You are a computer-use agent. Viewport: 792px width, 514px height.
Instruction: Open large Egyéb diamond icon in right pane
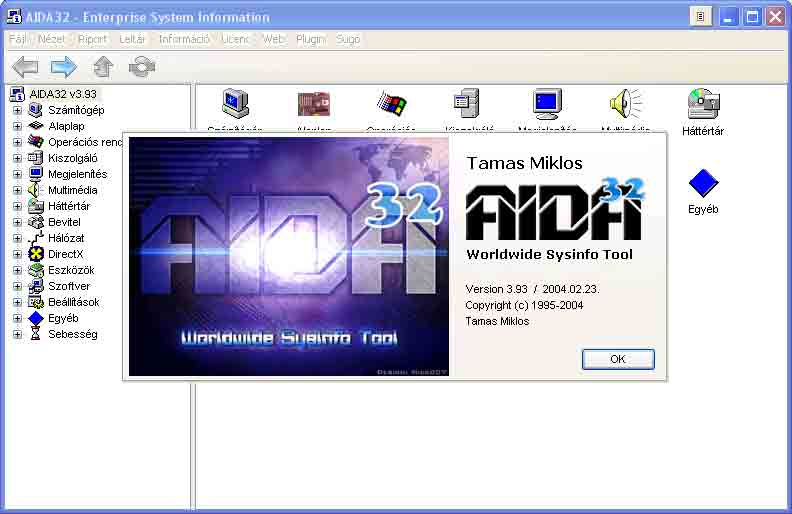(x=703, y=183)
